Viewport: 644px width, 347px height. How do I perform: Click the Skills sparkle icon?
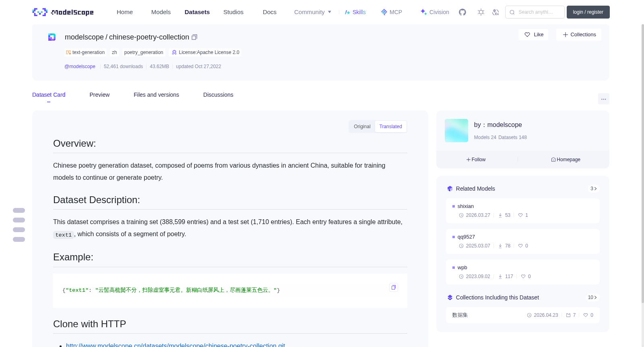point(347,12)
